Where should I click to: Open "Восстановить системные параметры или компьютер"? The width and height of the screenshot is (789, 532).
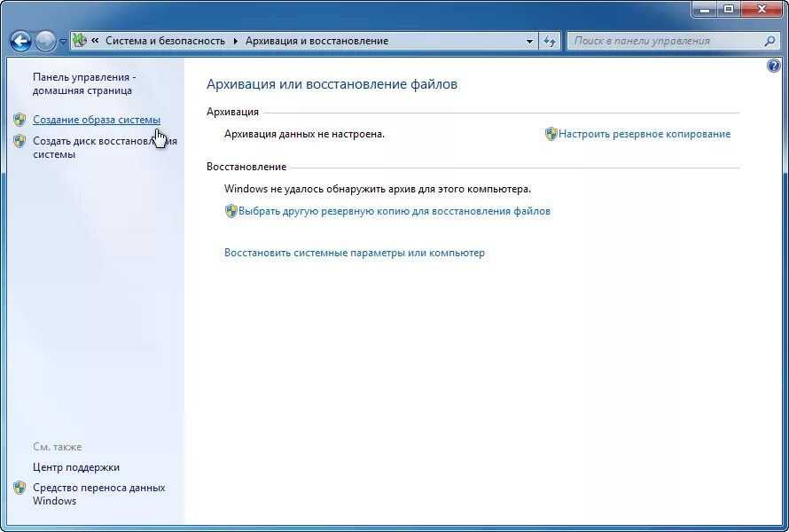(x=355, y=253)
